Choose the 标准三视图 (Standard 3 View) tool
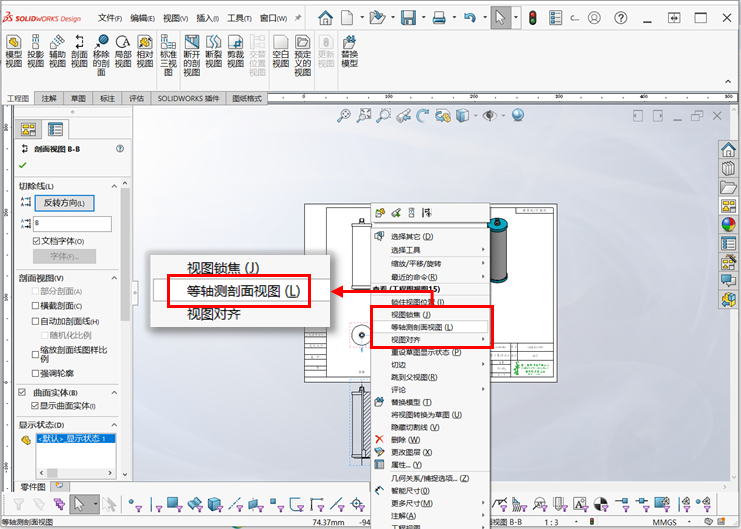741x529 pixels. tap(168, 51)
